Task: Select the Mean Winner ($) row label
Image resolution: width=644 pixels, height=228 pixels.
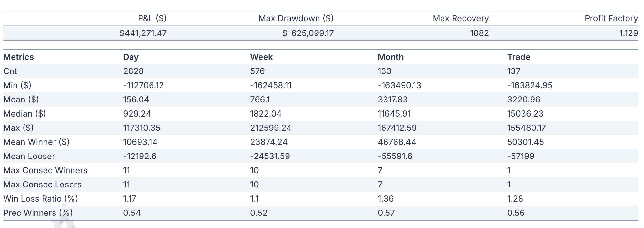Action: 36,142
